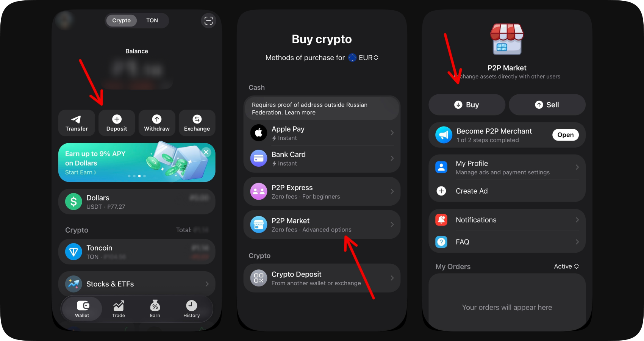Image resolution: width=644 pixels, height=341 pixels.
Task: Click the Buy button in P2P Market
Action: pos(467,105)
